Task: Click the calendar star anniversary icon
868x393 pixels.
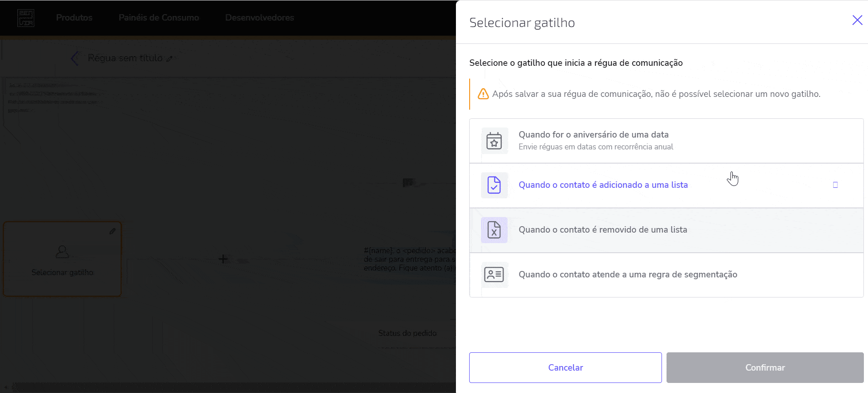Action: [494, 141]
